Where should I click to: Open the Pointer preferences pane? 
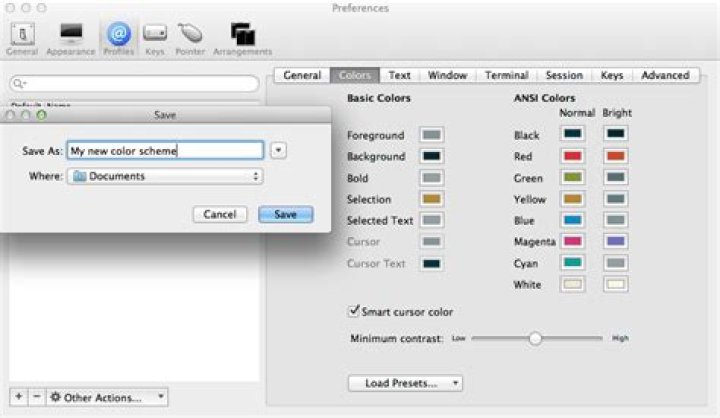[190, 39]
